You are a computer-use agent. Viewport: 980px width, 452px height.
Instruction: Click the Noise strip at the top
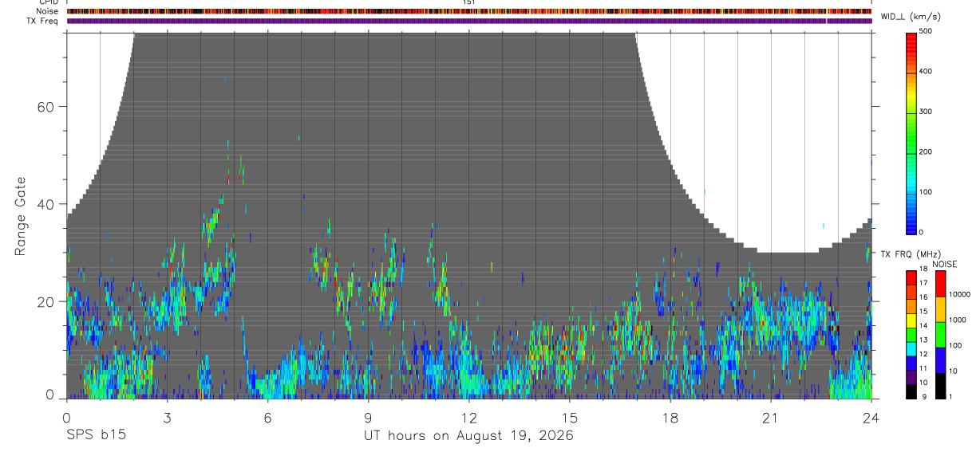[469, 11]
